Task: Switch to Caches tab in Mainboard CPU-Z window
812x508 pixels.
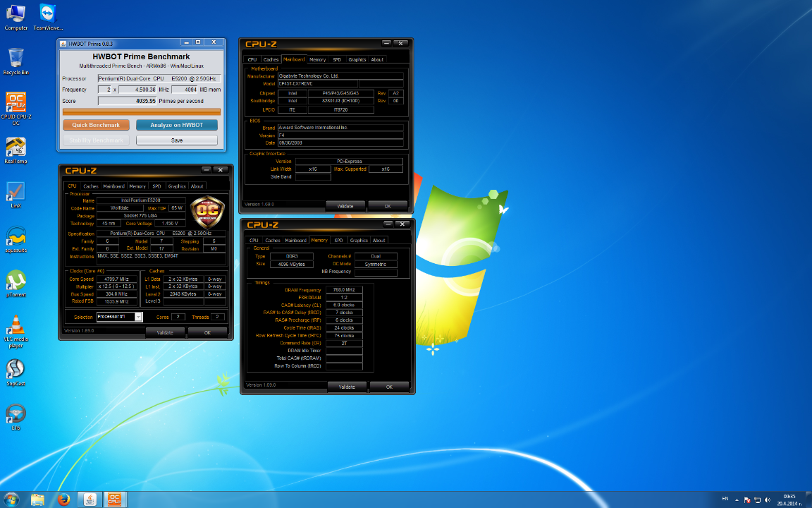Action: (x=271, y=59)
